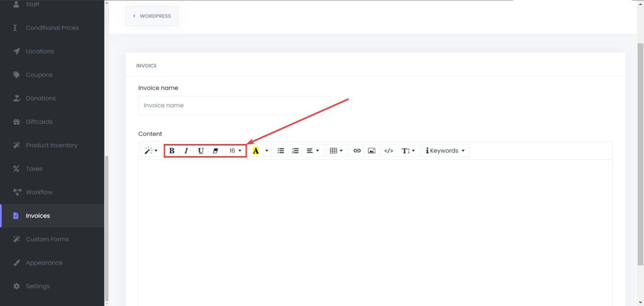Toggle bold formatting in the editor
Screen dimensions: 644x306
coord(172,151)
